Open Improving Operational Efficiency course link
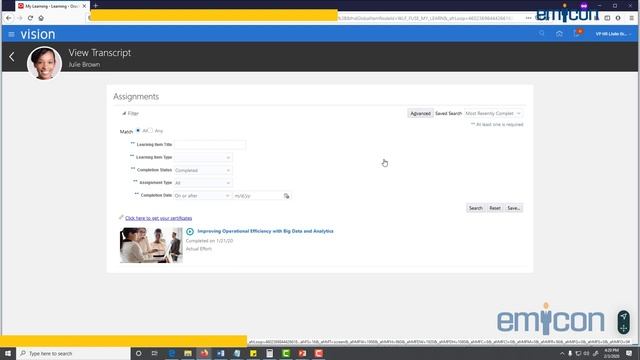The width and height of the screenshot is (640, 360). pos(265,231)
